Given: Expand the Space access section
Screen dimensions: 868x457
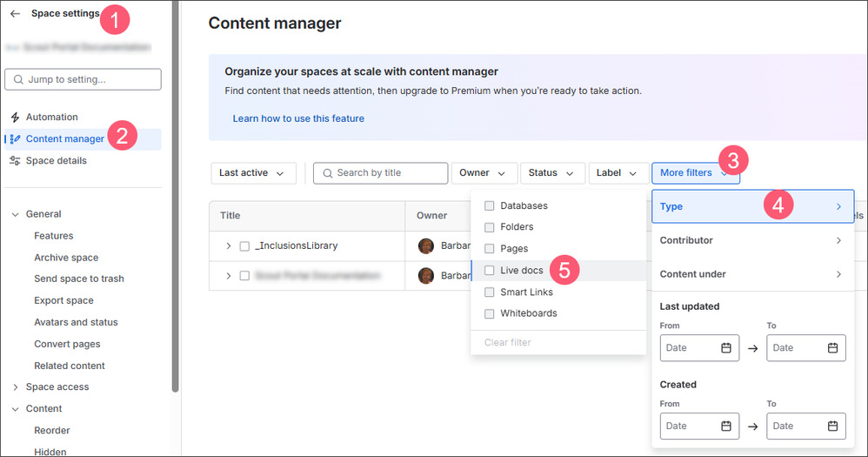Looking at the screenshot, I should pyautogui.click(x=16, y=387).
